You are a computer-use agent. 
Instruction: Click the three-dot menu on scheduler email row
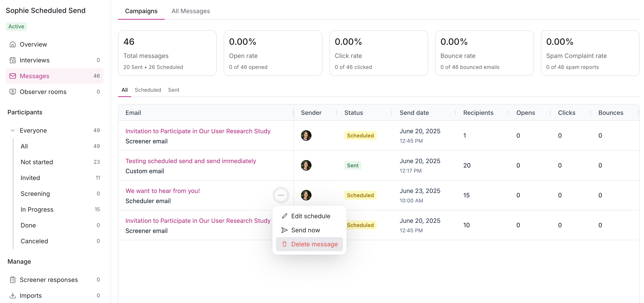pyautogui.click(x=281, y=195)
